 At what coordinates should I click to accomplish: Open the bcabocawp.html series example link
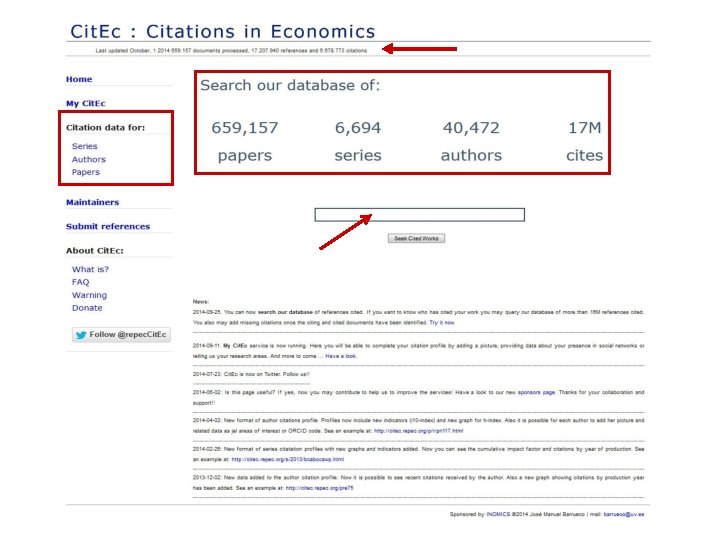click(287, 459)
